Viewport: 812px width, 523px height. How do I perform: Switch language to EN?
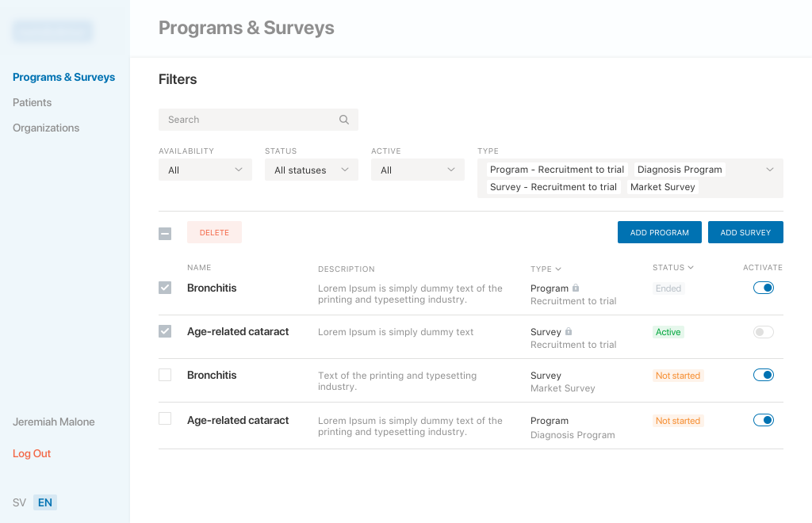pyautogui.click(x=45, y=502)
